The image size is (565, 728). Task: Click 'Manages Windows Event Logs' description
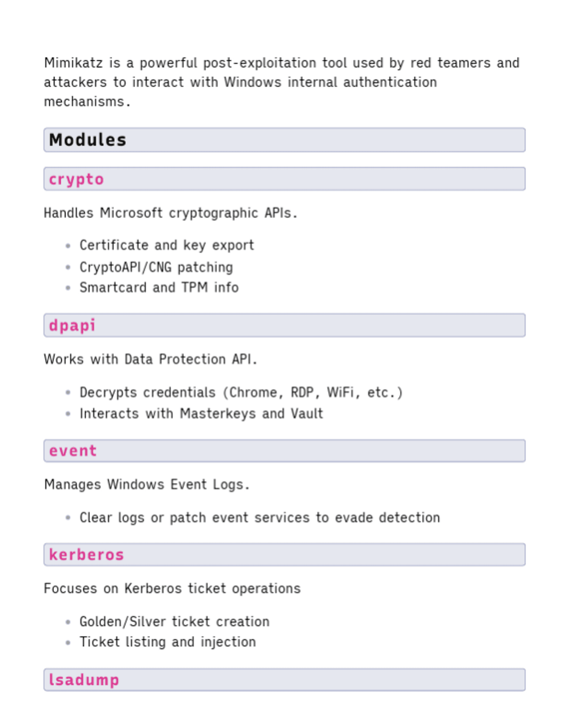[146, 485]
